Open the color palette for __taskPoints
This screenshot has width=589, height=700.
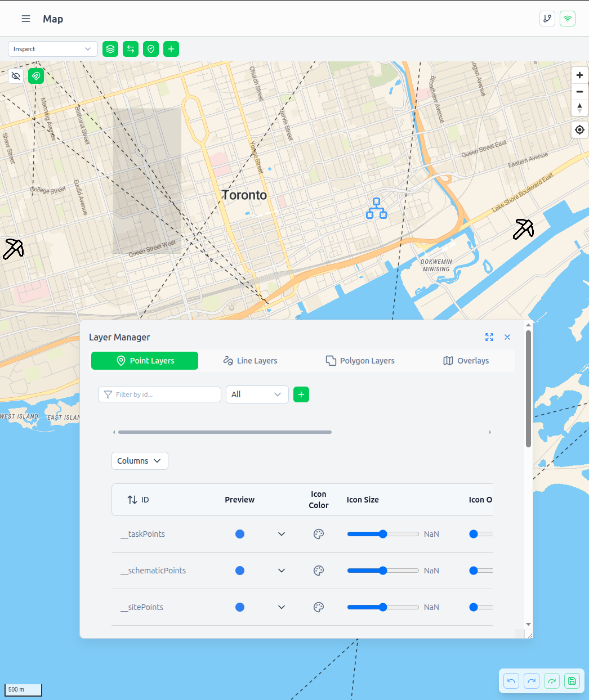point(319,534)
